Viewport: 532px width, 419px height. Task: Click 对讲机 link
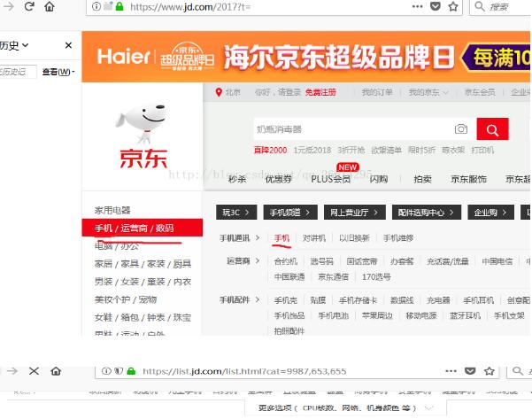(x=314, y=238)
